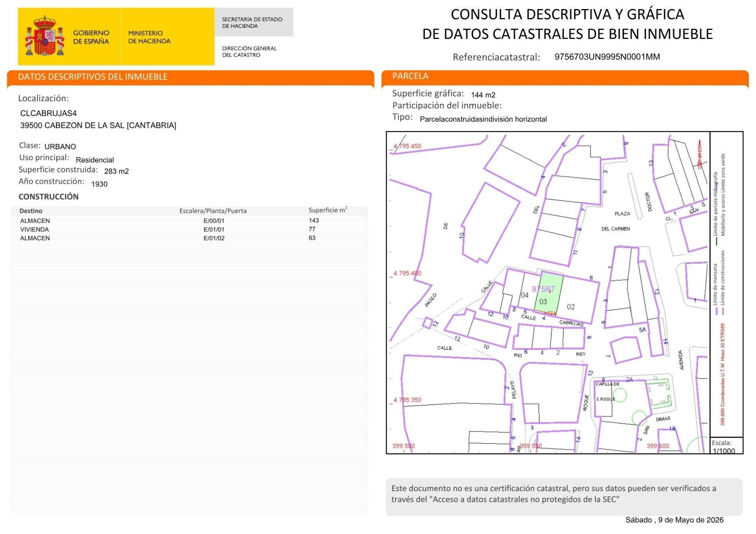Select surface value '143' in table
Viewport: 756px width, 534px height.
[x=314, y=220]
